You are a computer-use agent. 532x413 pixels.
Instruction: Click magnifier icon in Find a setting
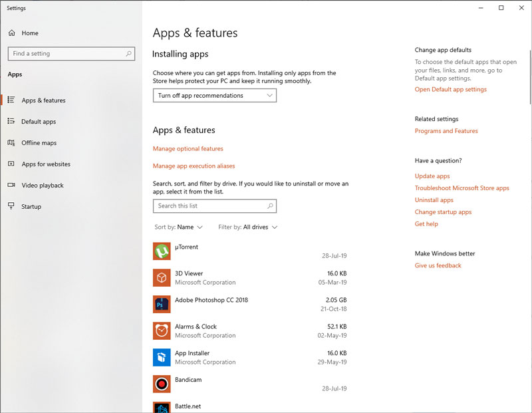tap(128, 54)
